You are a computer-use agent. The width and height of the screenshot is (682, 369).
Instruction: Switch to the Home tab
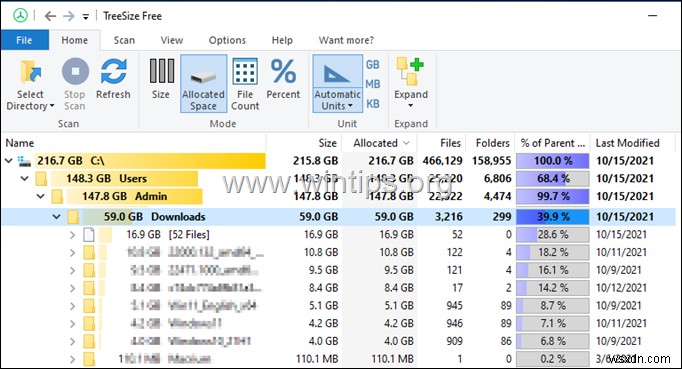74,40
